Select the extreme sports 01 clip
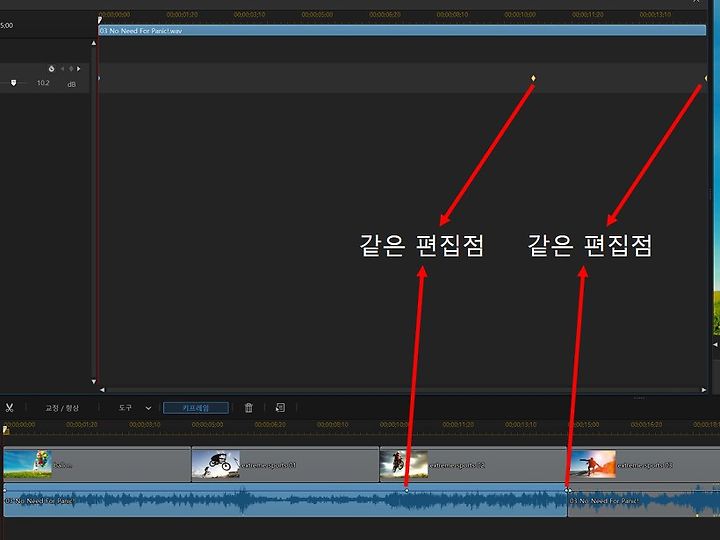Image resolution: width=720 pixels, height=540 pixels. point(285,464)
